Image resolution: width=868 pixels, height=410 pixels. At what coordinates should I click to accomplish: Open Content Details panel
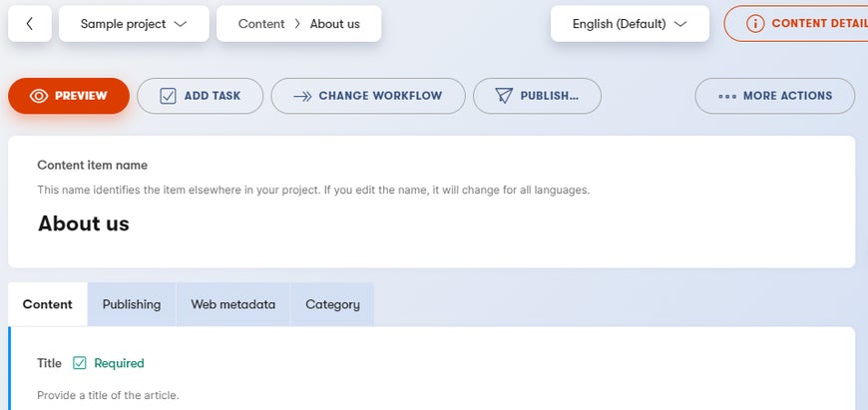click(796, 24)
